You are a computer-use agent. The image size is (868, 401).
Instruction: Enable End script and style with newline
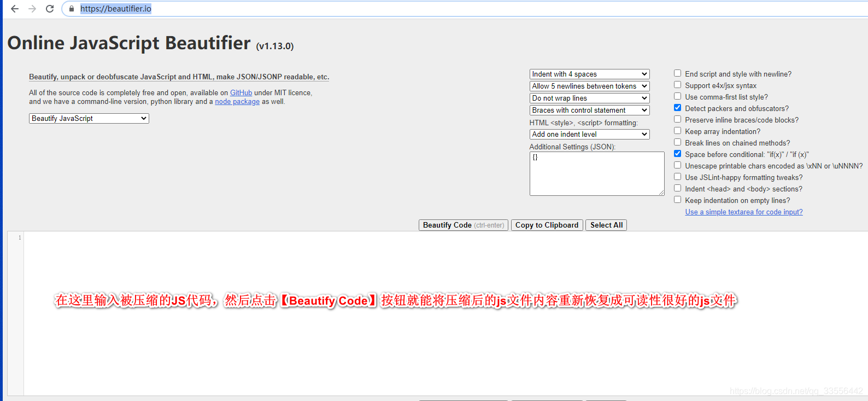click(x=677, y=73)
